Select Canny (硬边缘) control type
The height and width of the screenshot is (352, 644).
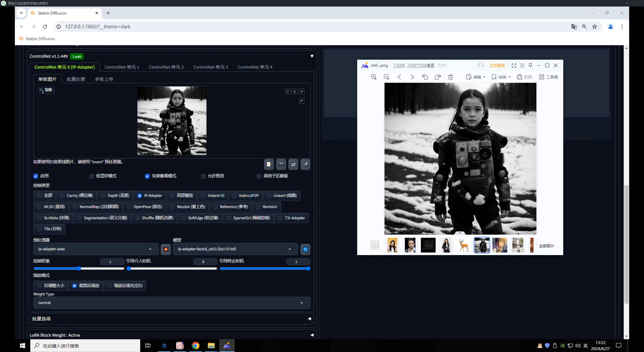pos(77,196)
